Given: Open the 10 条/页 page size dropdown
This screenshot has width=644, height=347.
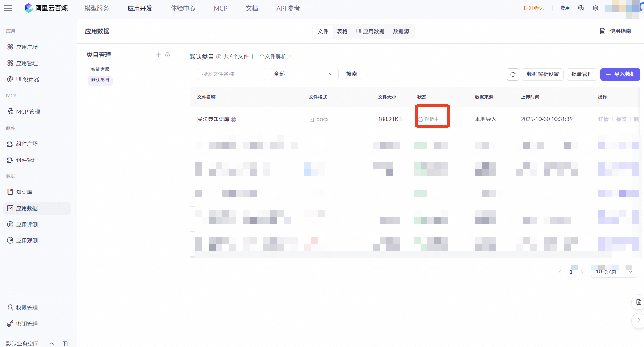Looking at the screenshot, I should [614, 272].
